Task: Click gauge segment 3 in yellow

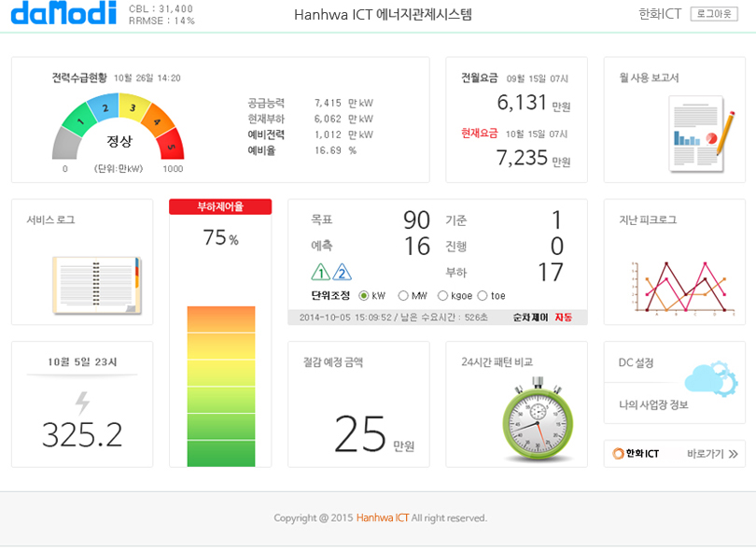Action: [133, 107]
